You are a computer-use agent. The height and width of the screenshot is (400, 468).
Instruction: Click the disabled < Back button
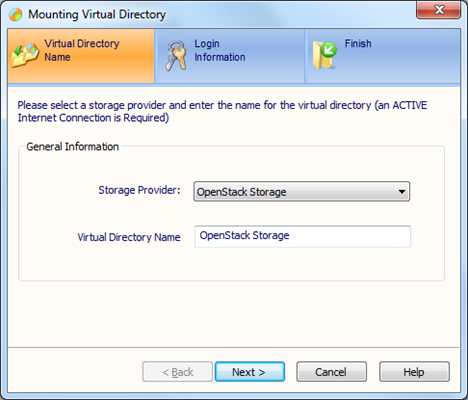tap(177, 372)
